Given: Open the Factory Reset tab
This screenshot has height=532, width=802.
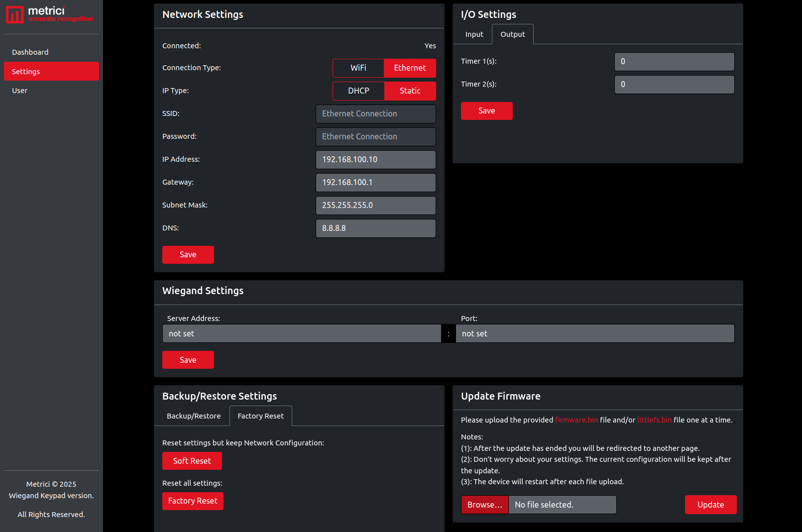Looking at the screenshot, I should click(x=261, y=416).
